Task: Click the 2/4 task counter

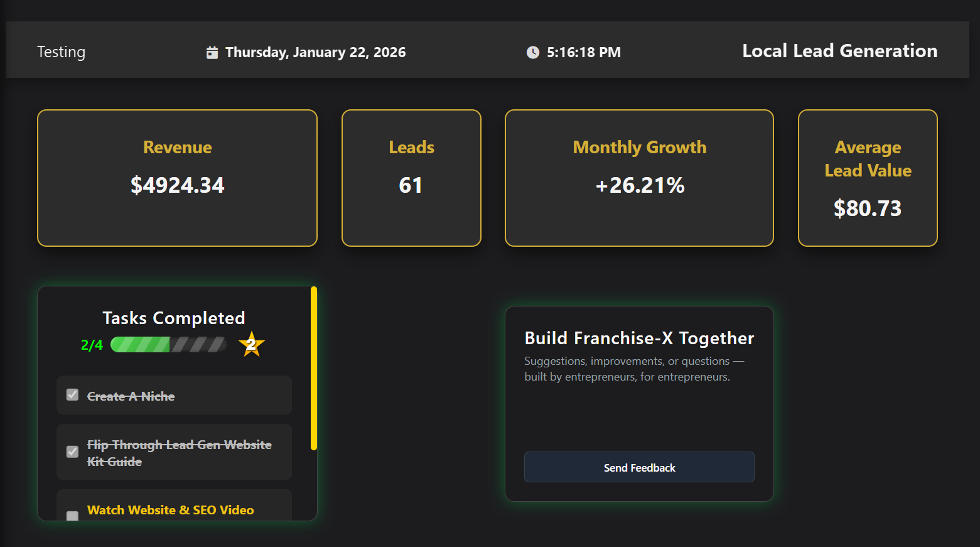Action: click(x=91, y=345)
